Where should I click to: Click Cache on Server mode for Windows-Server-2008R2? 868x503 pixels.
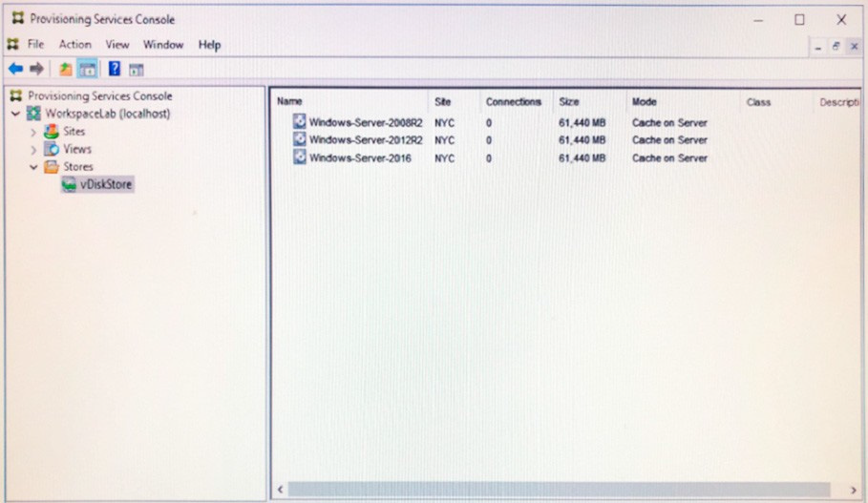[669, 122]
